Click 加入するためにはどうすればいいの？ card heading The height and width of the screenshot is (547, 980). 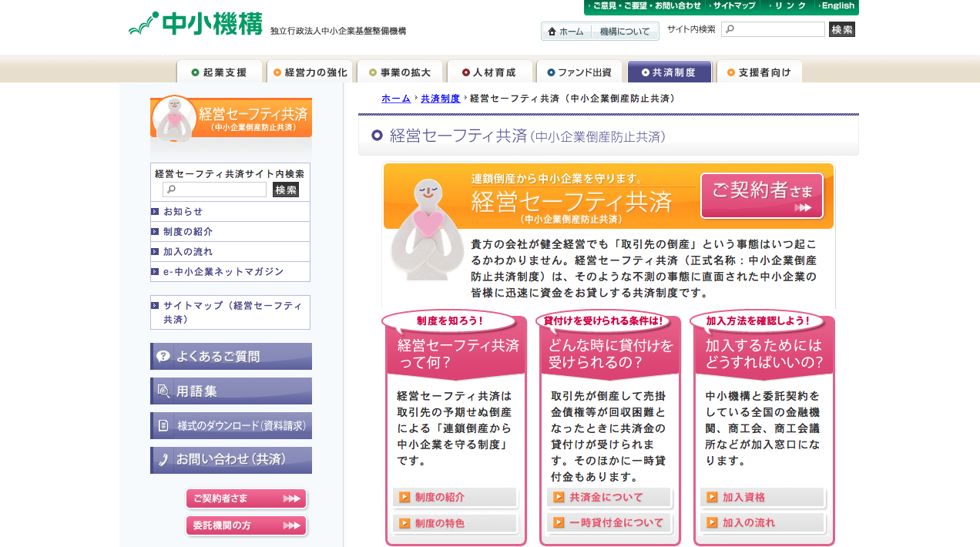pos(764,353)
